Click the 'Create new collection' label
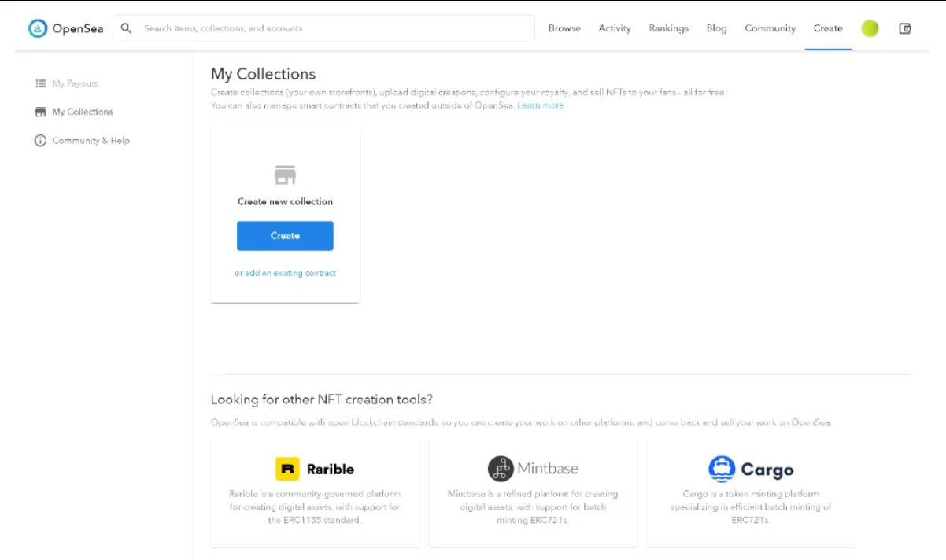This screenshot has width=946, height=560. click(285, 202)
